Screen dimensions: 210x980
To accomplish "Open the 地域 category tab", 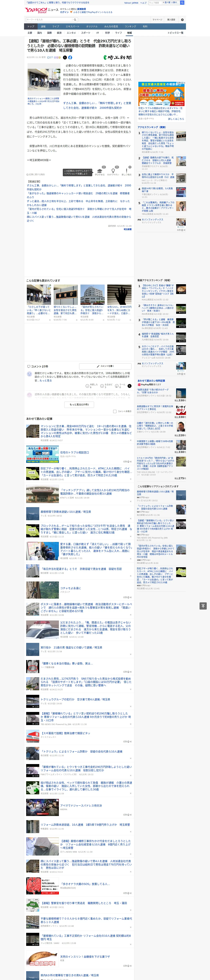I will point(129,33).
